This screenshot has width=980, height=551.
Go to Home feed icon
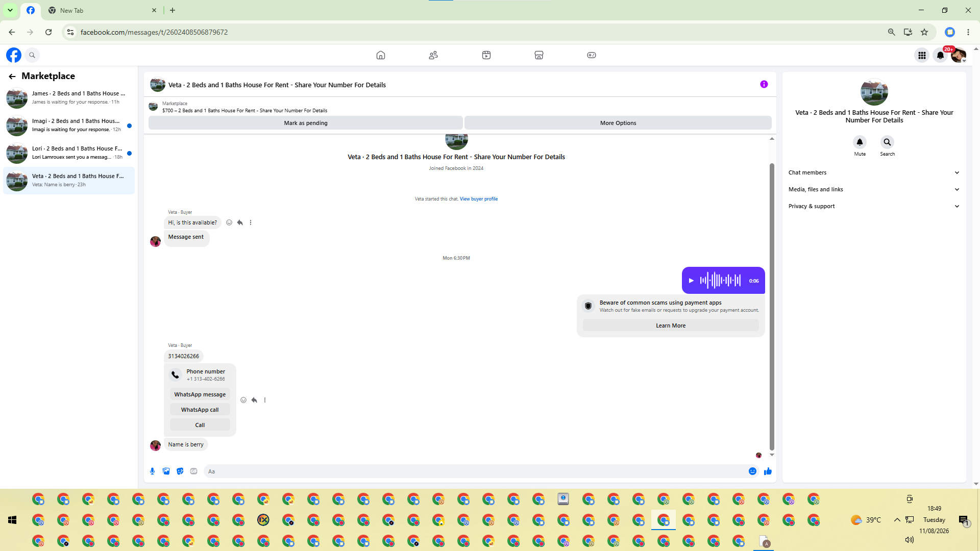(x=381, y=55)
